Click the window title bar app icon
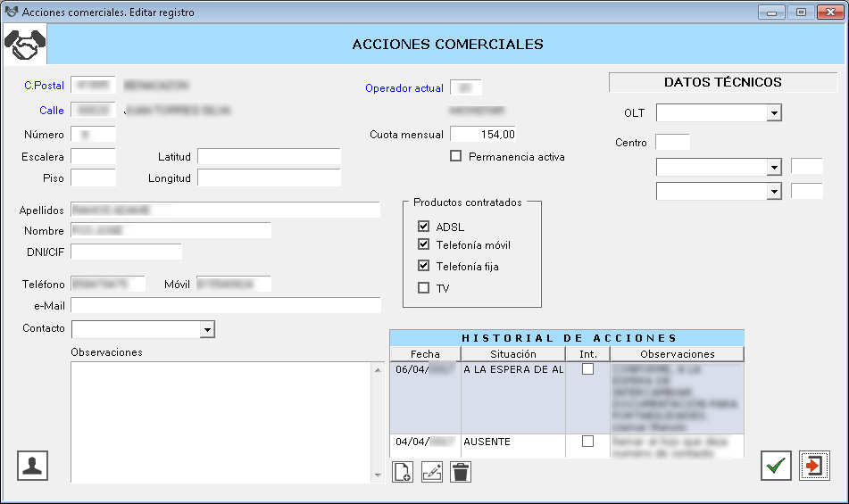This screenshot has width=849, height=504. (12, 12)
